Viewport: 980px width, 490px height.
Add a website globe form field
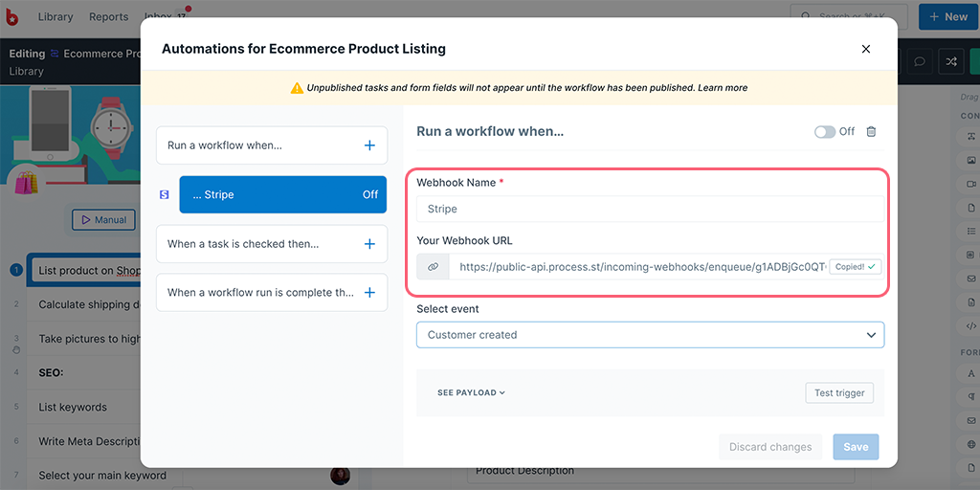[970, 444]
